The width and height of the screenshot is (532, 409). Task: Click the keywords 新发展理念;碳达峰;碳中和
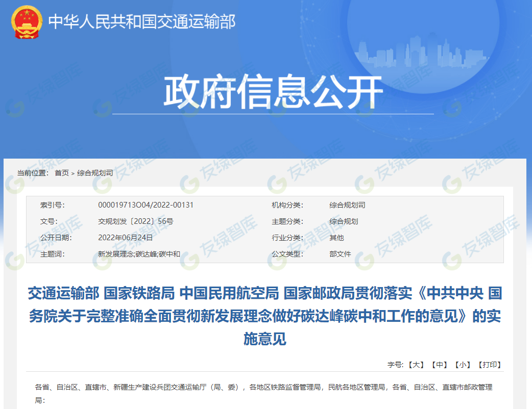tap(139, 254)
